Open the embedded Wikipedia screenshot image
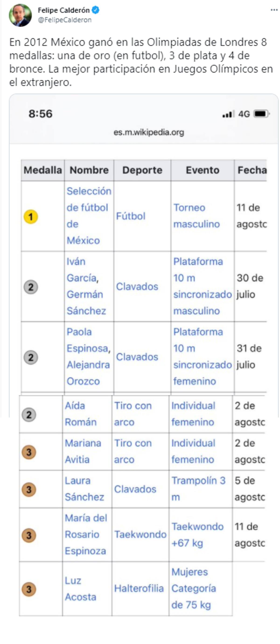Image resolution: width=280 pixels, height=644 pixels. (x=144, y=355)
